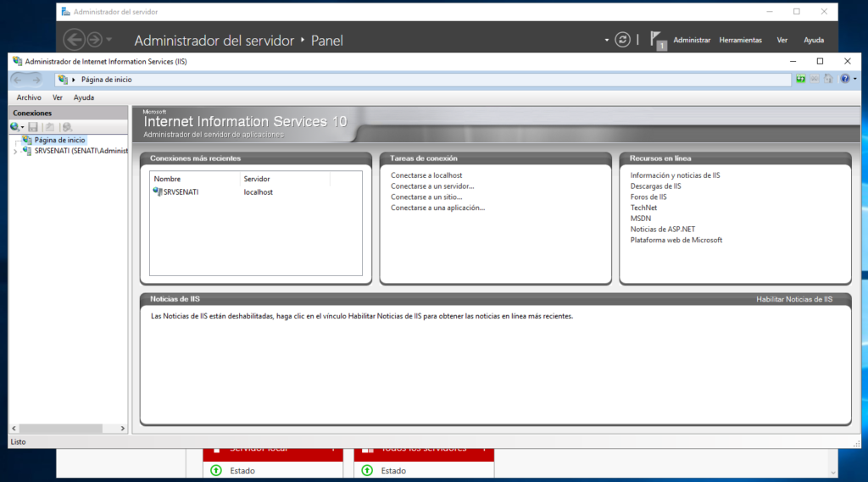Screen dimensions: 868x482
Task: Open the Archivo menu
Action: point(29,97)
